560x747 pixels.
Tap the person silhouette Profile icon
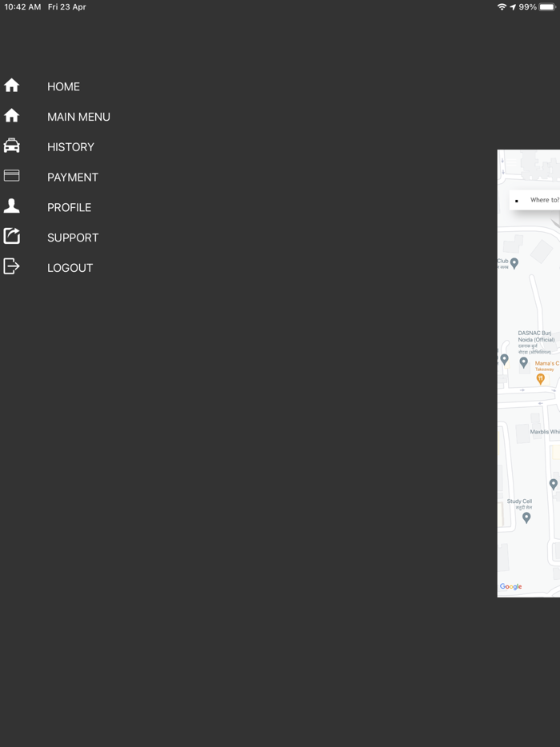pyautogui.click(x=11, y=206)
